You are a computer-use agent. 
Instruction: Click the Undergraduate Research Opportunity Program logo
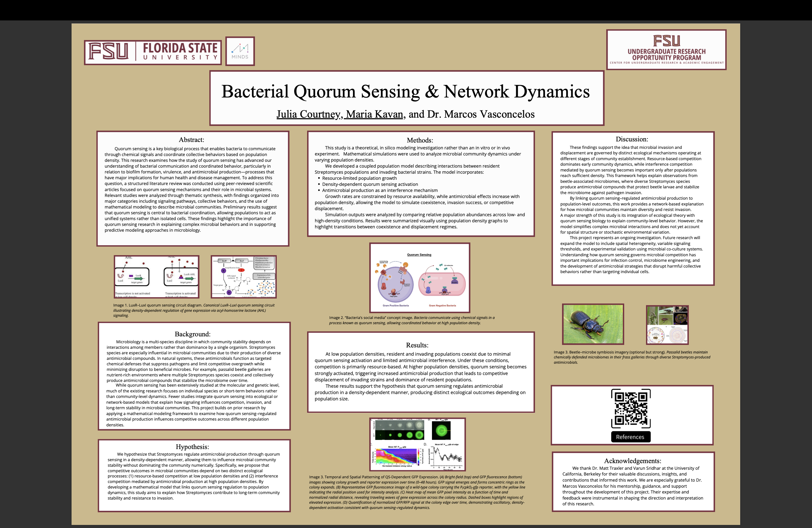pyautogui.click(x=666, y=50)
